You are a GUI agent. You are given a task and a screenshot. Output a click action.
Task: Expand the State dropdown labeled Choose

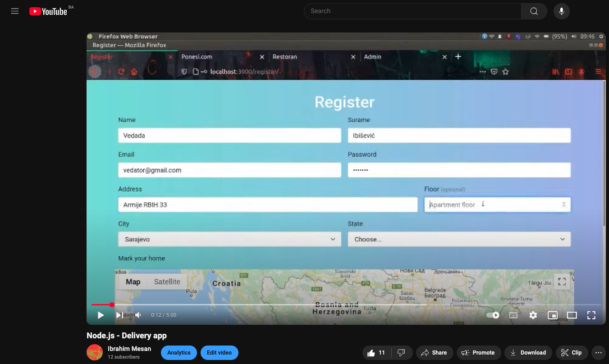pos(459,239)
